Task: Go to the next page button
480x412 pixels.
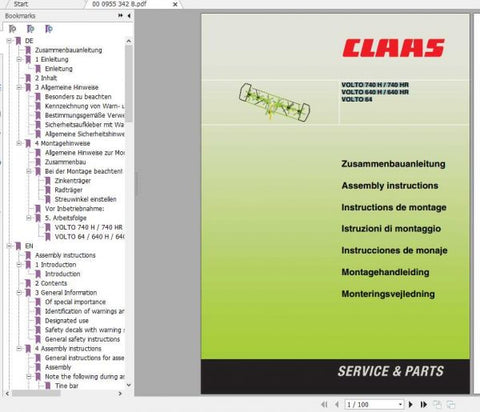Action: [411, 404]
